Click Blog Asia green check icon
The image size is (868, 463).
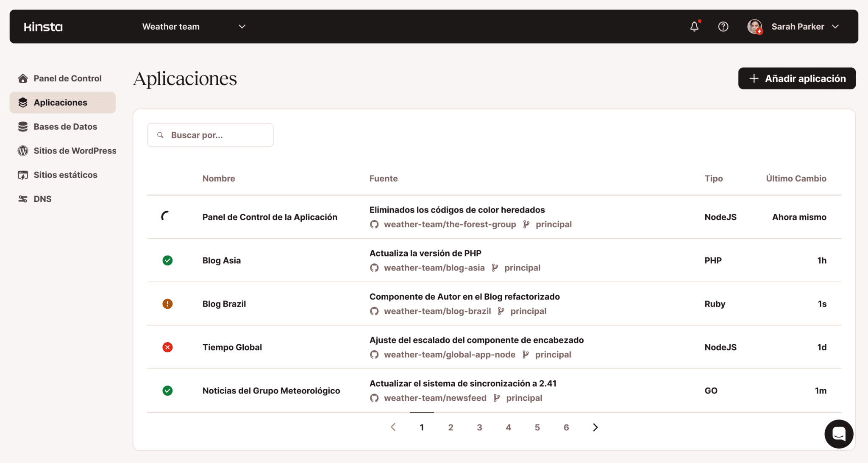click(167, 260)
